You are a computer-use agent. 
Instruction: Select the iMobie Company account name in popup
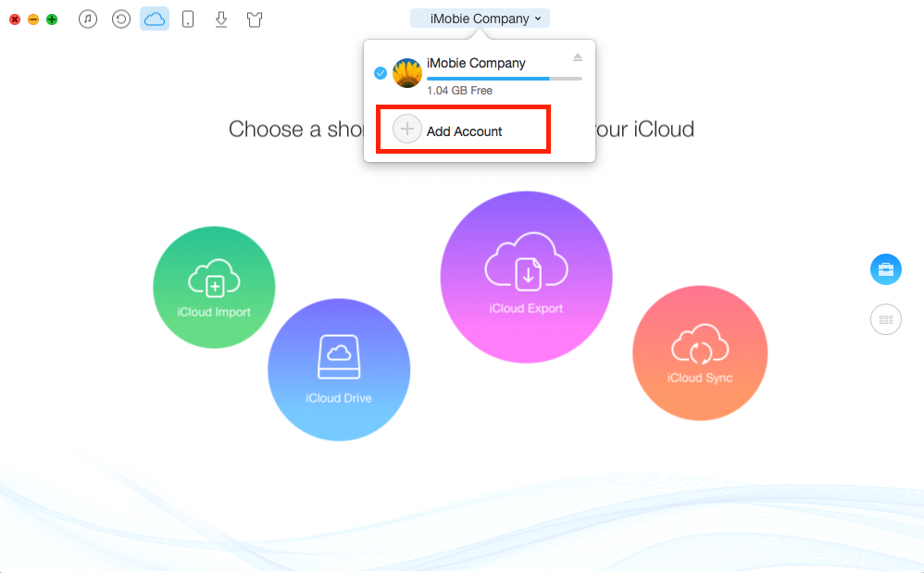[476, 63]
